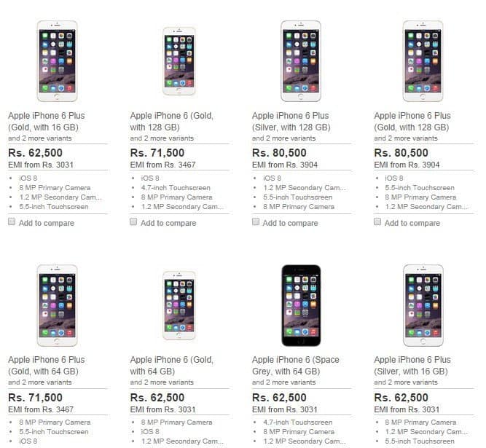Open Apple iPhone 6 Plus (Silver, with 128 GB) title
Screen dimensions: 486x448
tap(291, 122)
